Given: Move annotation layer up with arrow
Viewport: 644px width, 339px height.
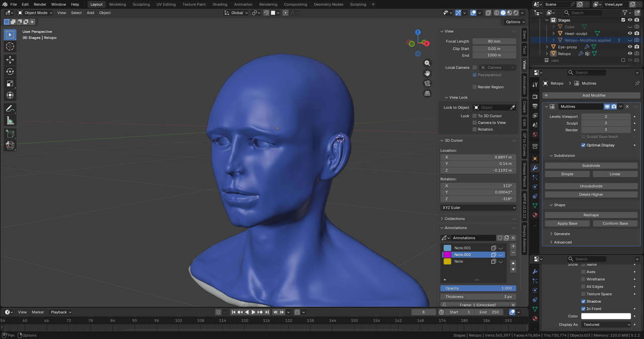Looking at the screenshot, I should point(513,263).
